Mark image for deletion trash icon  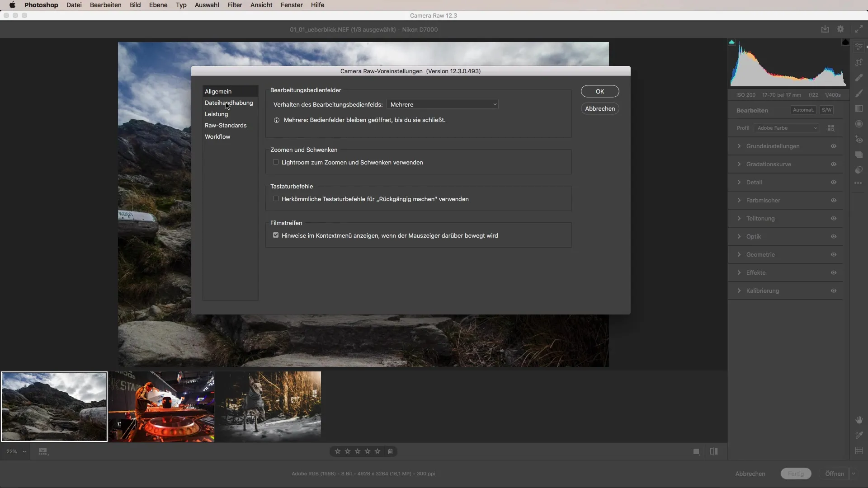pos(391,451)
